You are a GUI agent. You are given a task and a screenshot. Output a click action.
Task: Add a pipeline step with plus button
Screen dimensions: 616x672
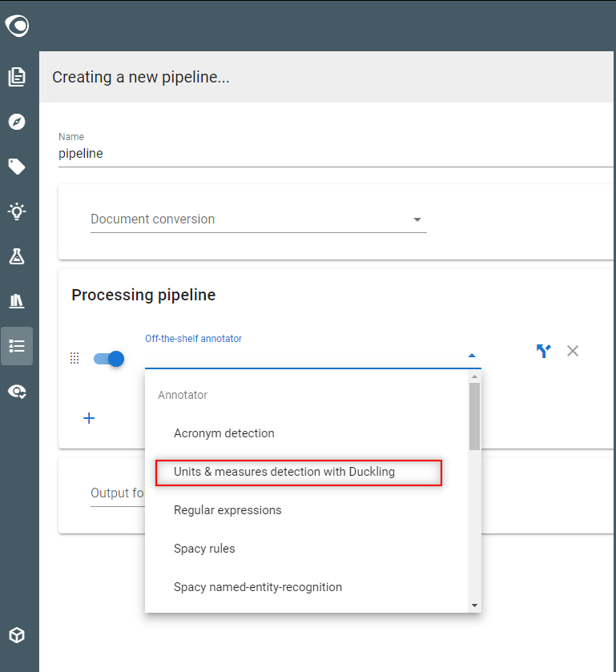click(x=89, y=418)
